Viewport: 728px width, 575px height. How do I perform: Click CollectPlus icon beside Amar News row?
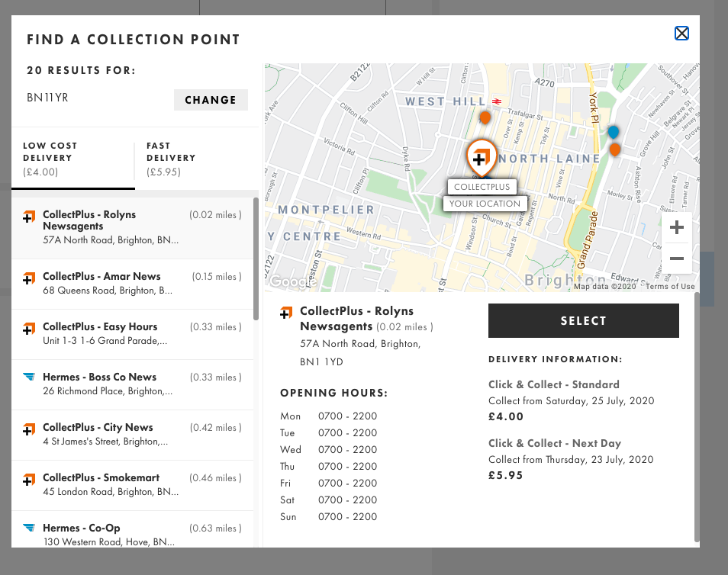point(29,278)
